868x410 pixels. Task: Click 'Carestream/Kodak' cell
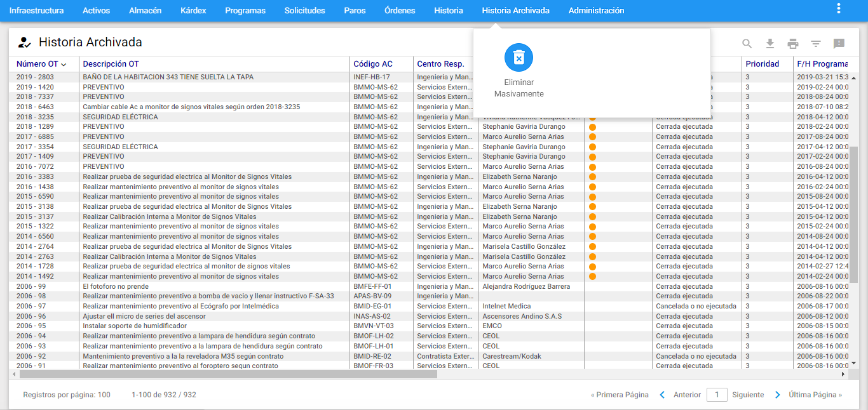coord(512,356)
